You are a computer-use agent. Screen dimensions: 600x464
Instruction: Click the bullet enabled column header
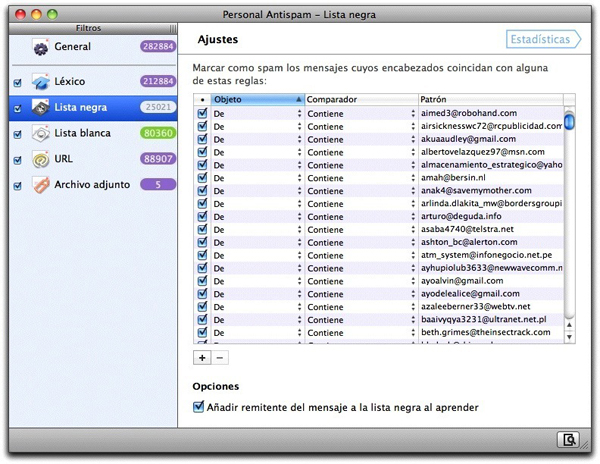pos(202,99)
